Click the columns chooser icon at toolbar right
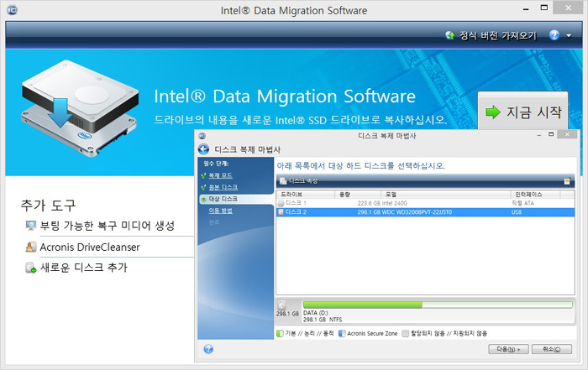This screenshot has width=588, height=370. click(x=567, y=181)
